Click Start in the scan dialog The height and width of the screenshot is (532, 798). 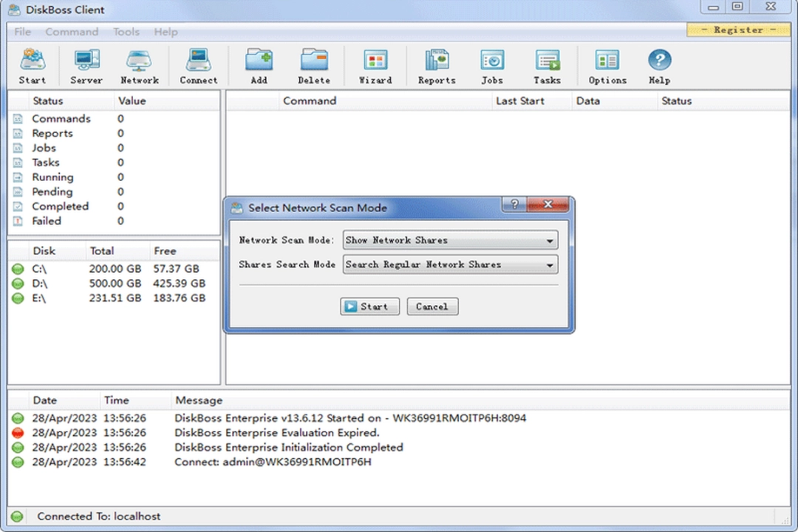[369, 306]
